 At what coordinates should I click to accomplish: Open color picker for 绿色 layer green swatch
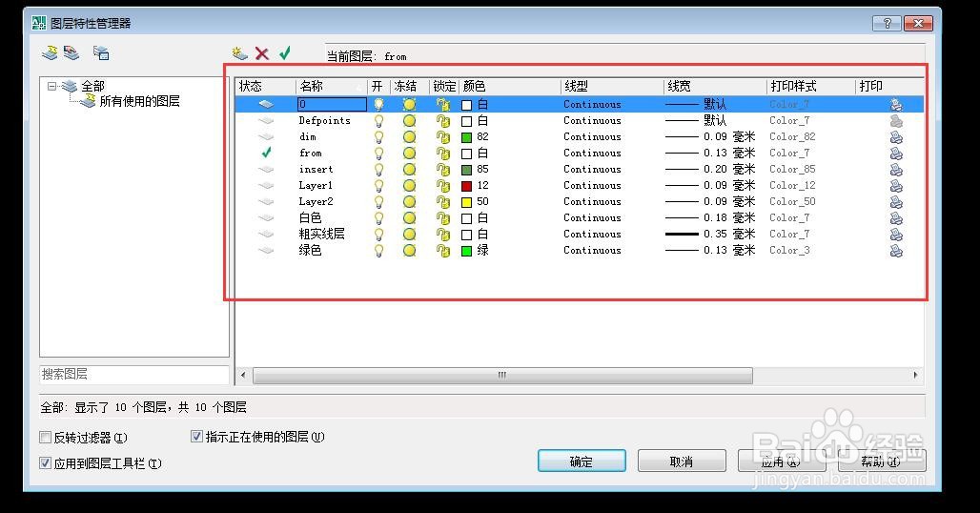click(466, 251)
